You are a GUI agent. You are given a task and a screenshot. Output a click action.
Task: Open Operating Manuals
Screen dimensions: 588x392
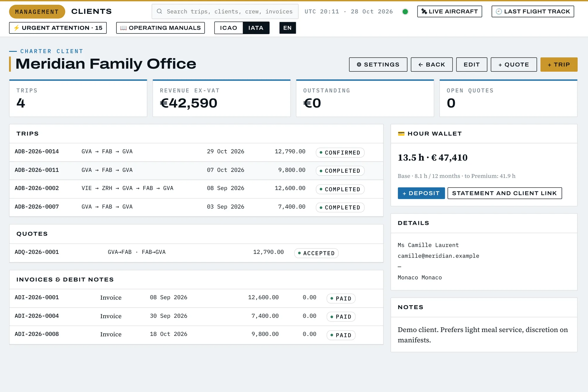click(161, 28)
